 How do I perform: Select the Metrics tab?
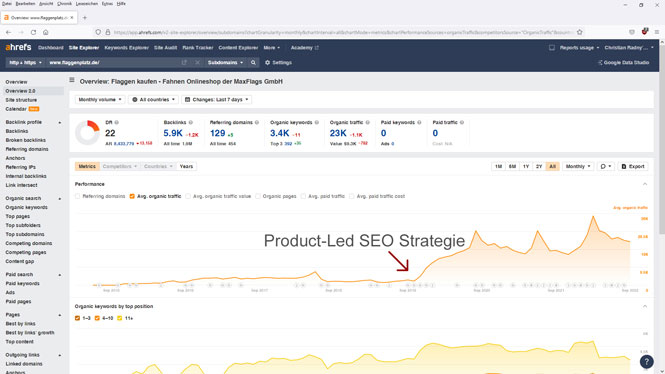pos(87,166)
